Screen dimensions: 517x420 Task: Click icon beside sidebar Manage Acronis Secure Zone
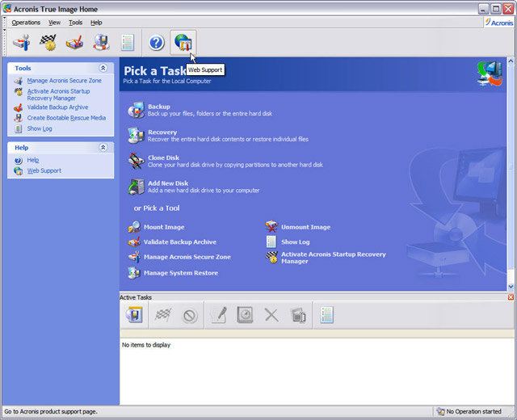18,81
